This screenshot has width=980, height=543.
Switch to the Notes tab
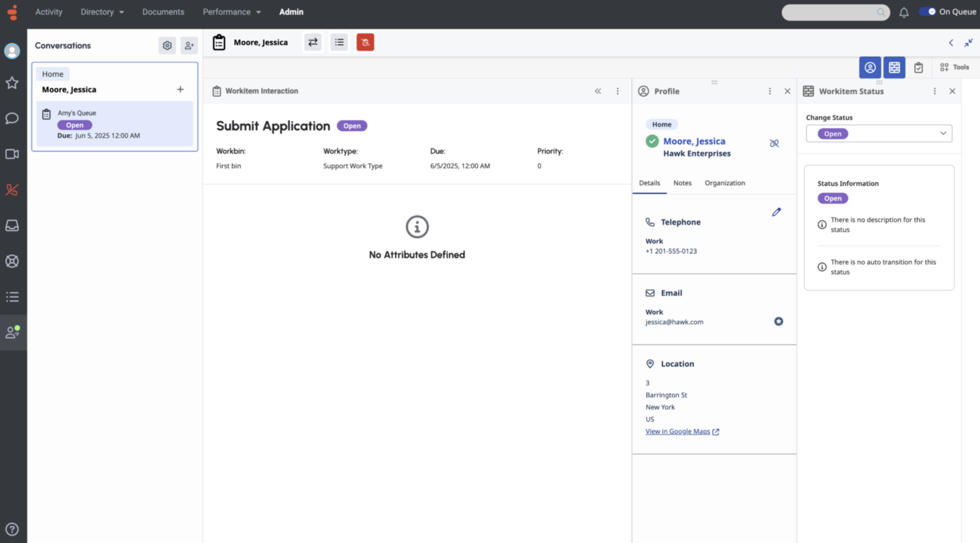pos(682,183)
